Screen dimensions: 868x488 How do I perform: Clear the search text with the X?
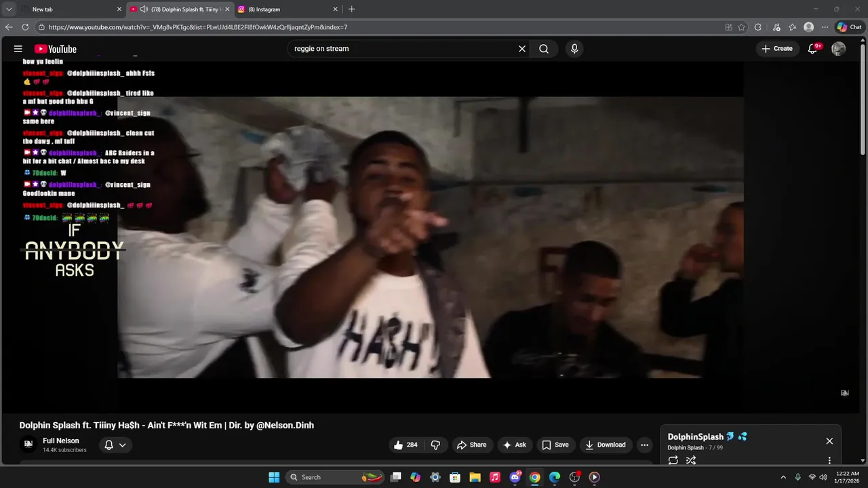pos(522,49)
